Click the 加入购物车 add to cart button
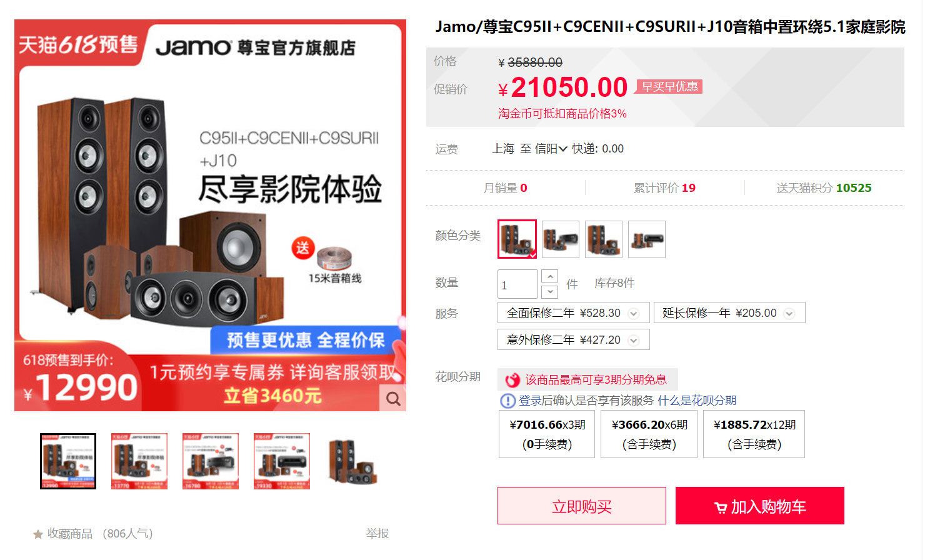 [760, 506]
